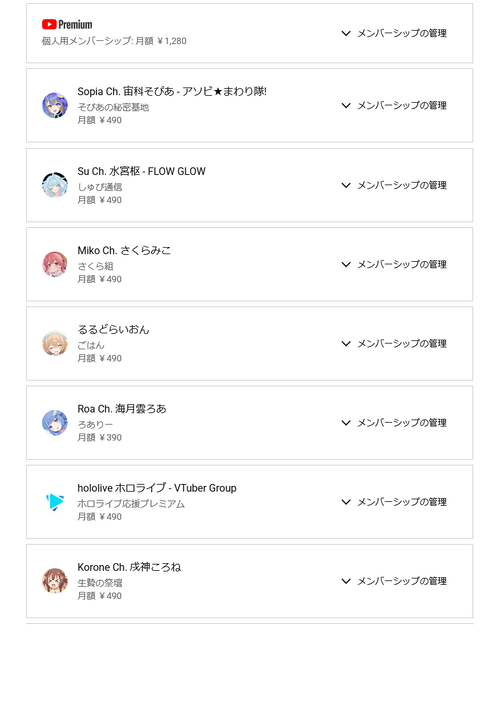Expand YouTube Premium membership management

point(394,33)
